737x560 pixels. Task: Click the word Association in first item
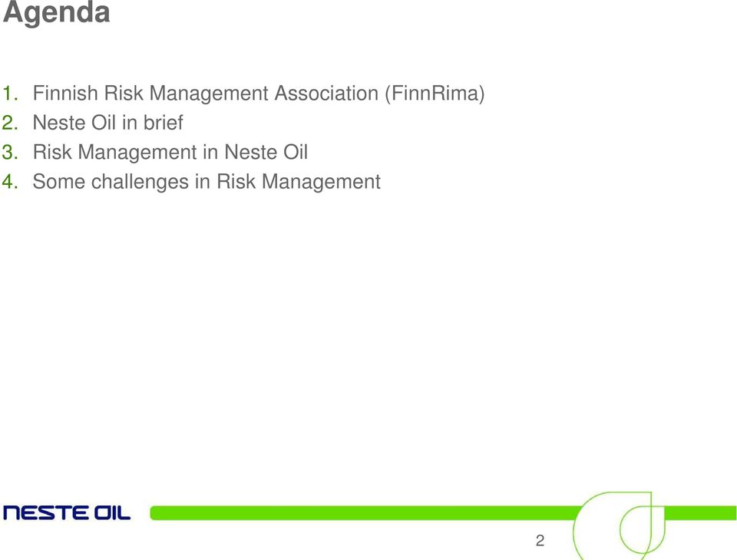point(327,93)
